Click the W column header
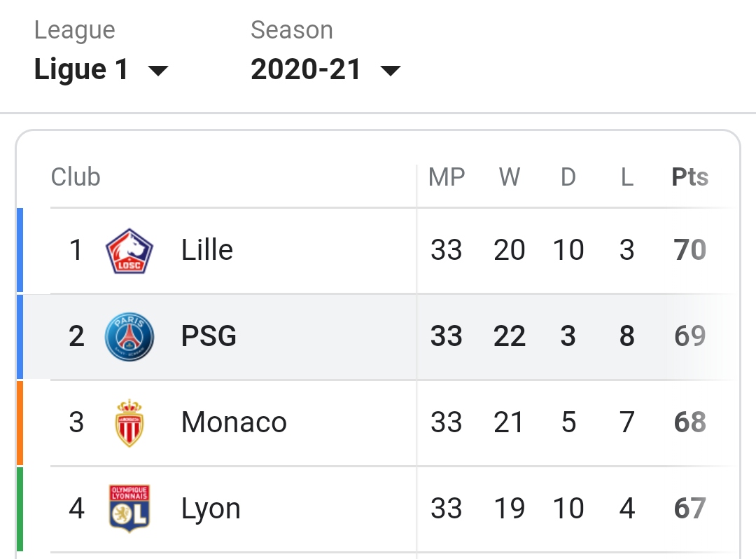756x559 pixels. tap(510, 177)
